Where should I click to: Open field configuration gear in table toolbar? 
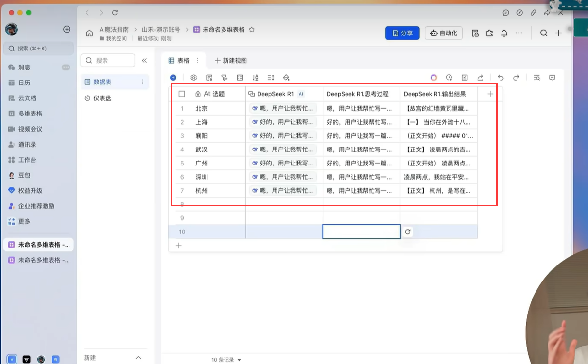(x=193, y=78)
